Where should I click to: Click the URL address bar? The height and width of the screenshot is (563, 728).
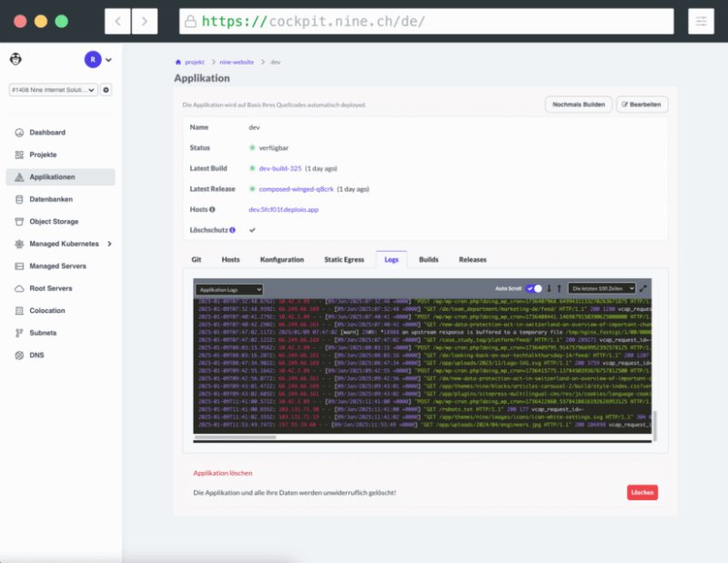426,21
